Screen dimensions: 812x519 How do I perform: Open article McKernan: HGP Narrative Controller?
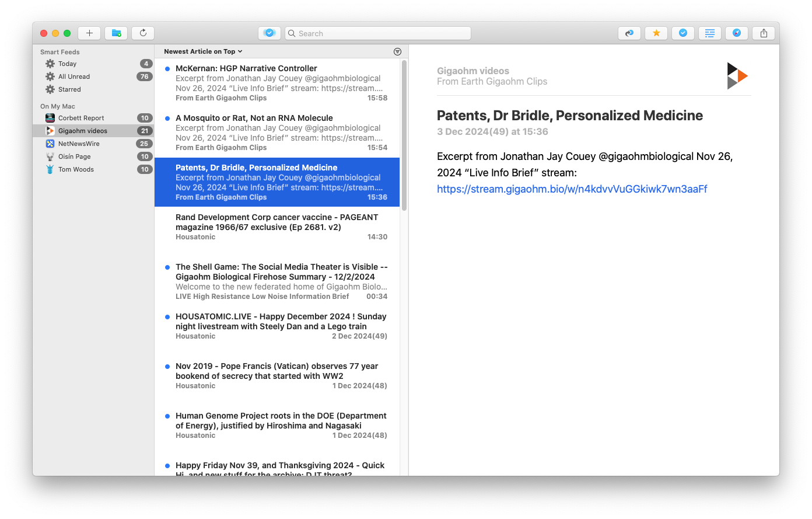pos(277,83)
